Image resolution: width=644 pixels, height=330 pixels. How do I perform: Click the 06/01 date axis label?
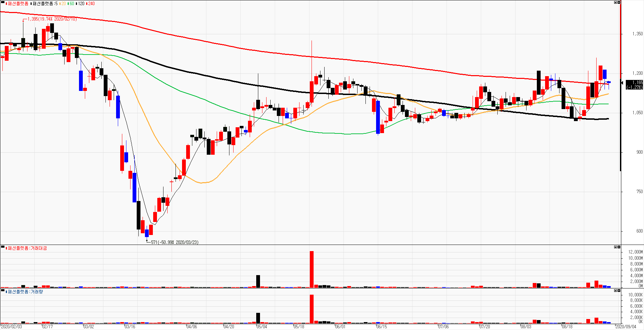[340, 327]
